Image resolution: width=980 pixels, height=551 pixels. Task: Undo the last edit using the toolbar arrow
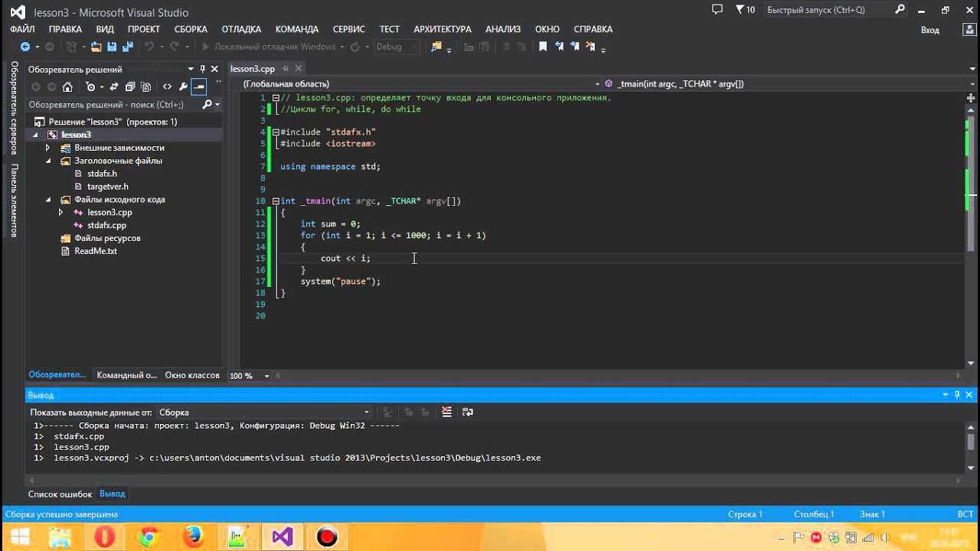[x=149, y=47]
